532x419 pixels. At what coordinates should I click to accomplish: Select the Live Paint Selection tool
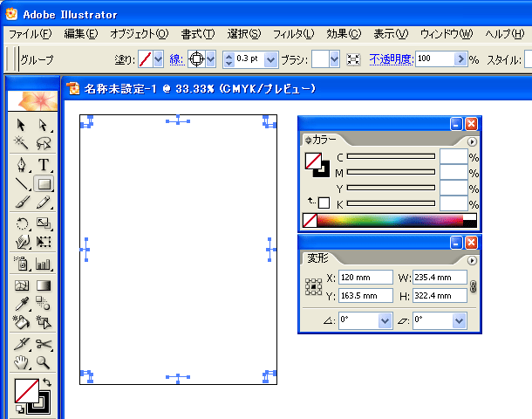pos(44,322)
